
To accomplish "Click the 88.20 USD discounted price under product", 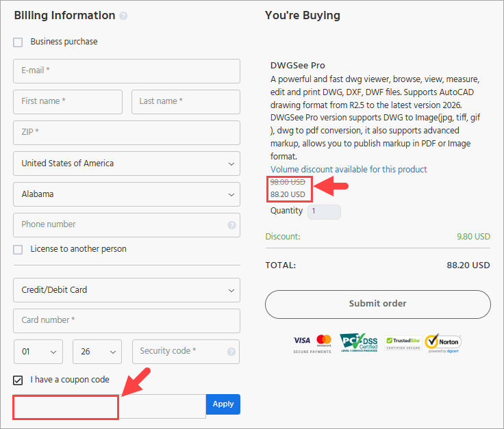I will (x=288, y=194).
